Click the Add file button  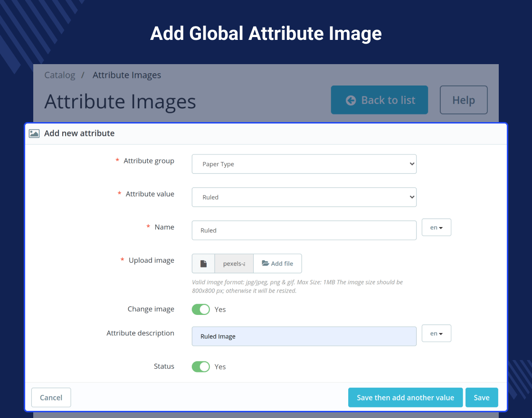pyautogui.click(x=277, y=264)
